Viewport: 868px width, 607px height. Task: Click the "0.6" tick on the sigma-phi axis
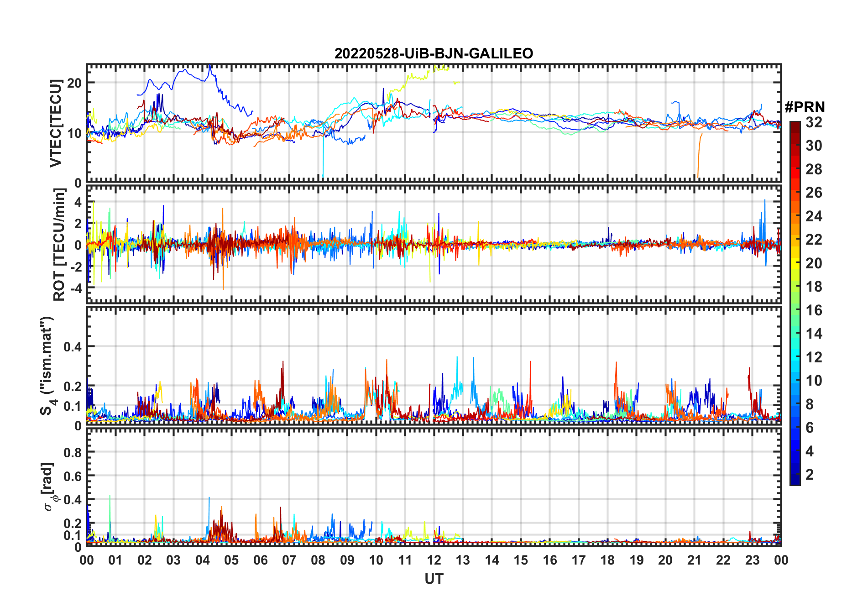[73, 476]
